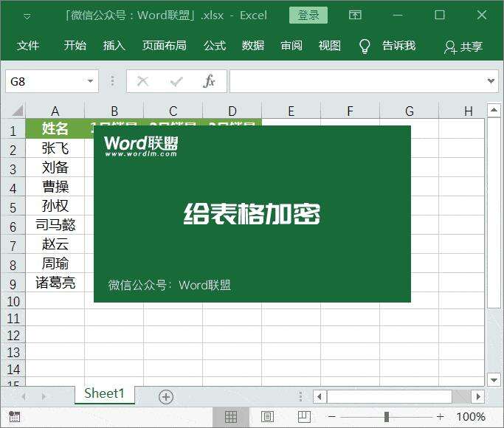504x428 pixels.
Task: Click the zoom slider handle
Action: pos(387,417)
